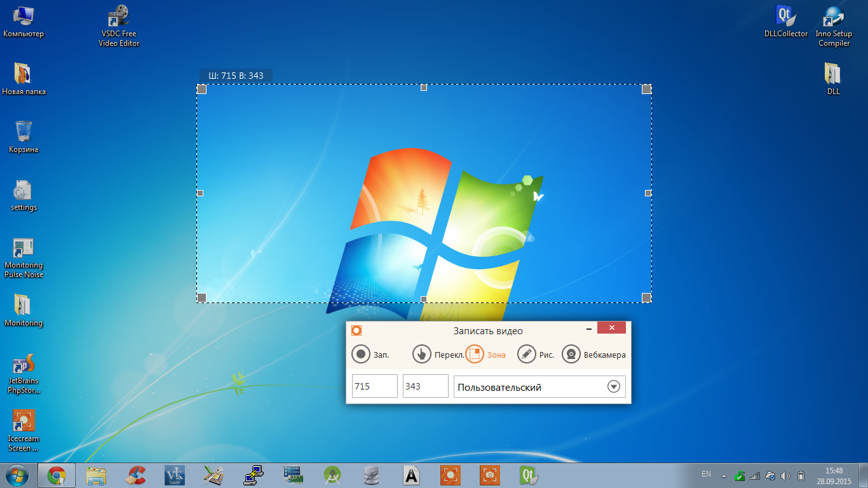
Task: Click the left-middle edge handle of selection
Action: click(200, 193)
